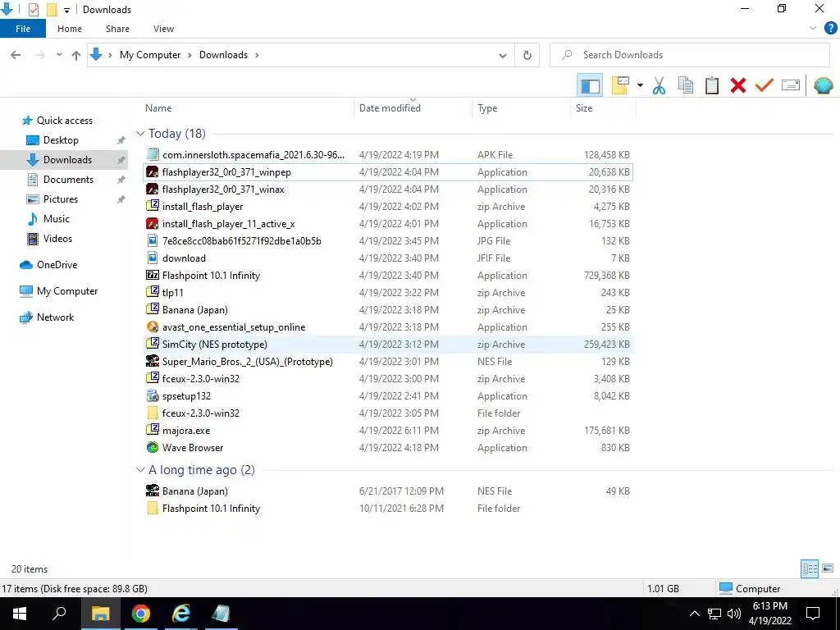The width and height of the screenshot is (840, 630).
Task: Unpin Documents using its pin icon
Action: pos(121,180)
